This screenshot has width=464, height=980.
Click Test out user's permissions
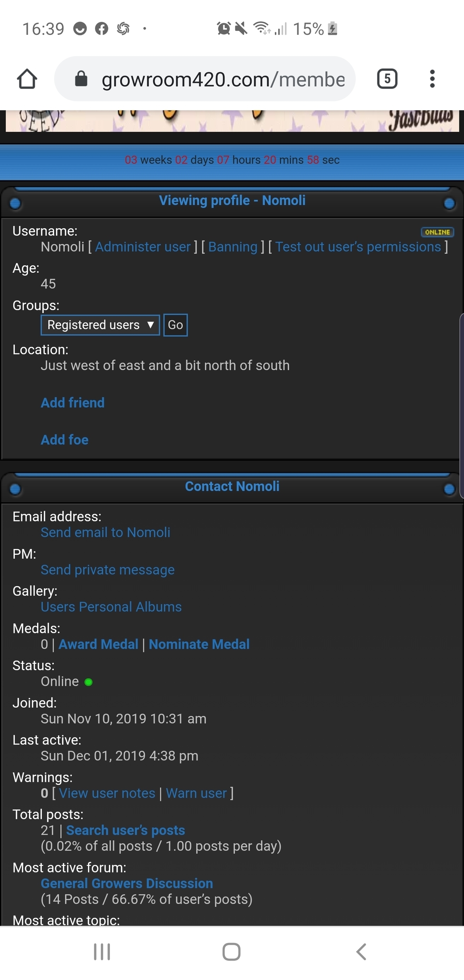(358, 247)
